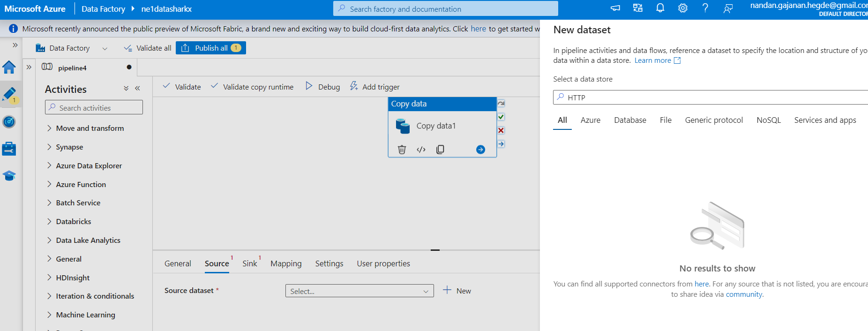Open the notifications bell icon
This screenshot has width=868, height=331.
coord(660,8)
